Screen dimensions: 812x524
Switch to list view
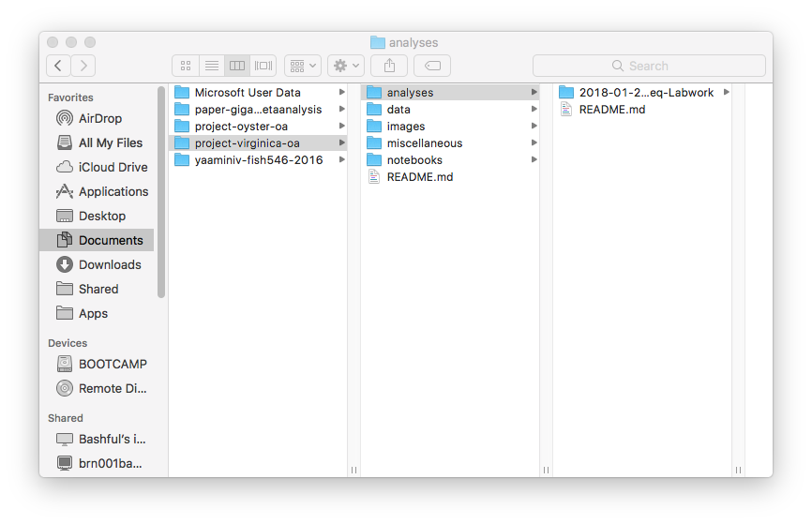[x=211, y=66]
